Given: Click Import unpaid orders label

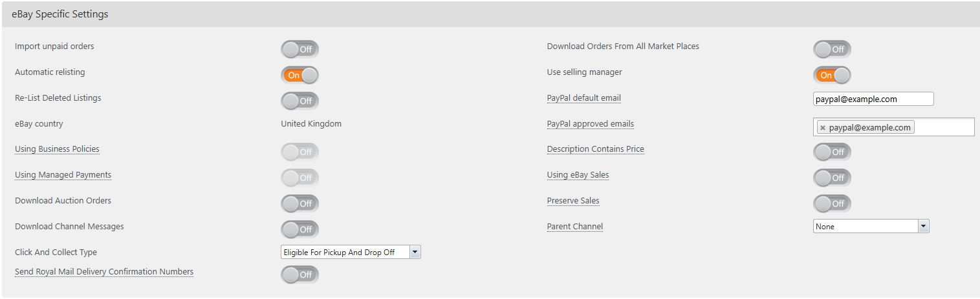Looking at the screenshot, I should tap(54, 46).
